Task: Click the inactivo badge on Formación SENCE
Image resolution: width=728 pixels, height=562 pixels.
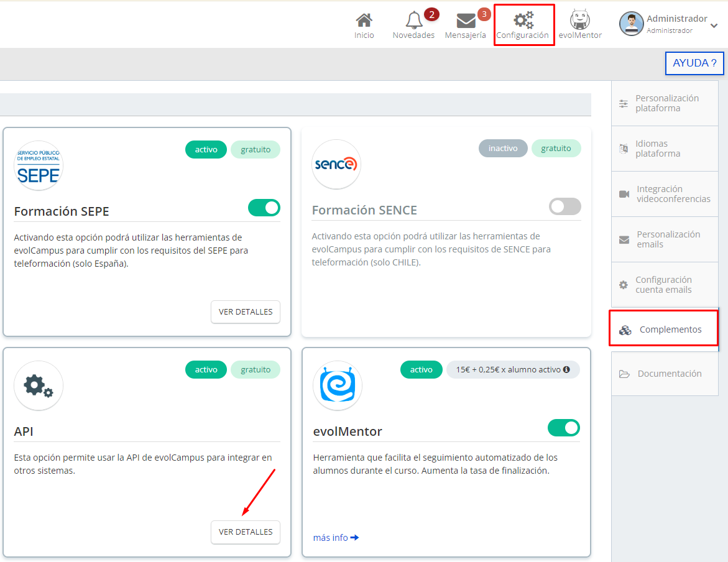Action: pos(503,148)
